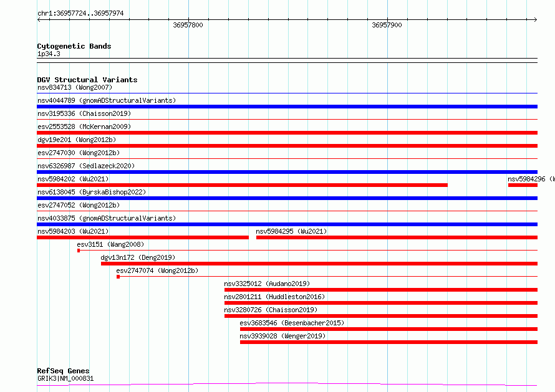This screenshot has height=392, width=555.
Task: Click the cytogenetic band 1p34.3 bar
Action: [287, 60]
